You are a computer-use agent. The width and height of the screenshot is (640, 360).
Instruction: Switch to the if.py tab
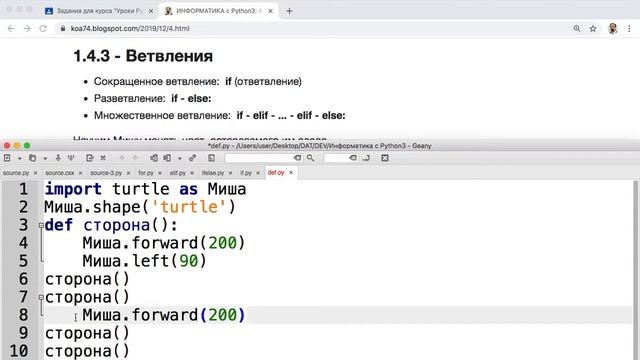[246, 173]
